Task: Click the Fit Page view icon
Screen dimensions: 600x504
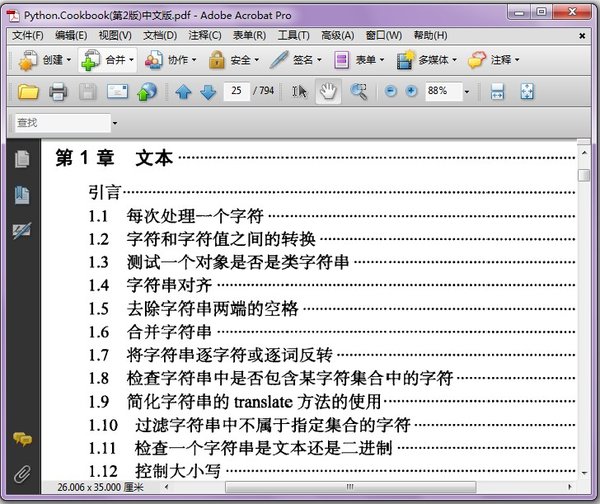Action: click(527, 91)
